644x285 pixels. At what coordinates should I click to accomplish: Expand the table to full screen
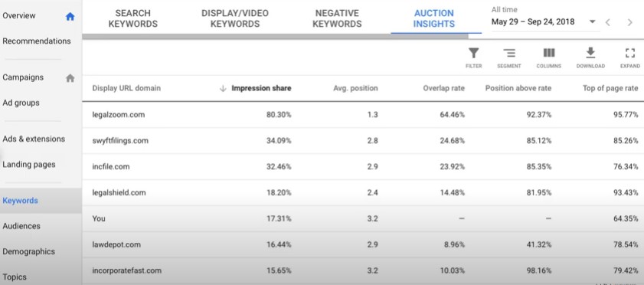[630, 58]
